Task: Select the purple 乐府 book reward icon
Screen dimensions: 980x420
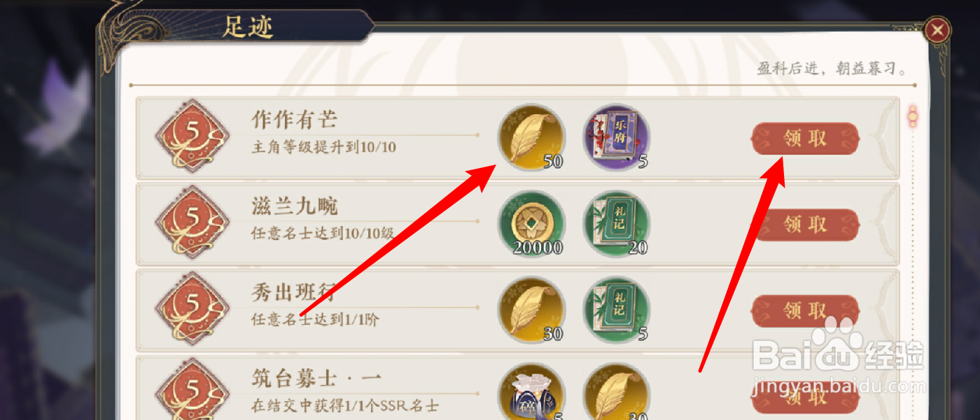Action: [617, 138]
